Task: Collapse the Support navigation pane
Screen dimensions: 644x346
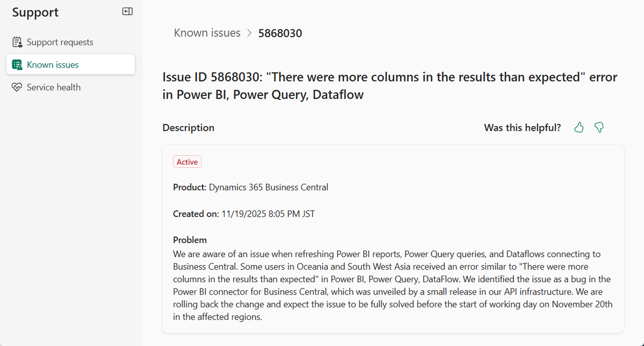Action: point(127,11)
